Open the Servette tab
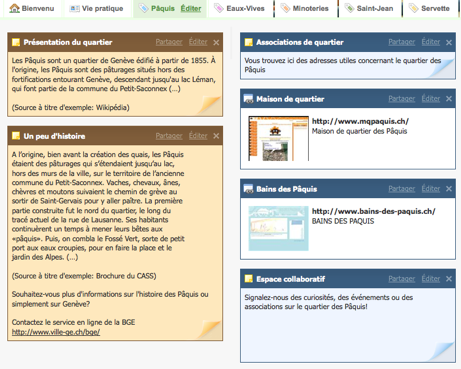The height and width of the screenshot is (369, 461). click(x=435, y=8)
